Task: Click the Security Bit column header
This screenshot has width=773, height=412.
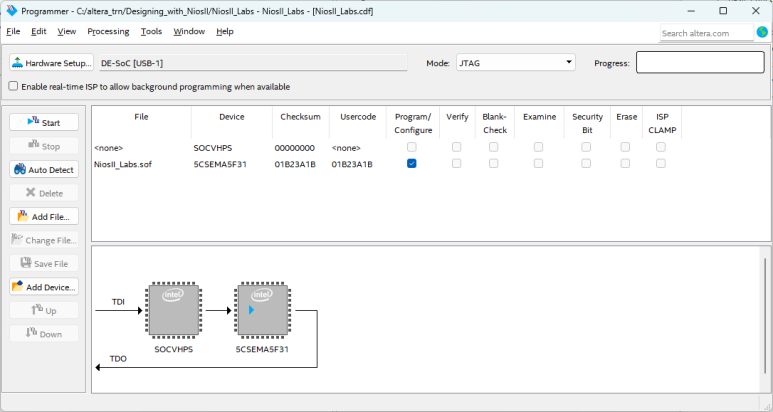Action: [x=587, y=123]
